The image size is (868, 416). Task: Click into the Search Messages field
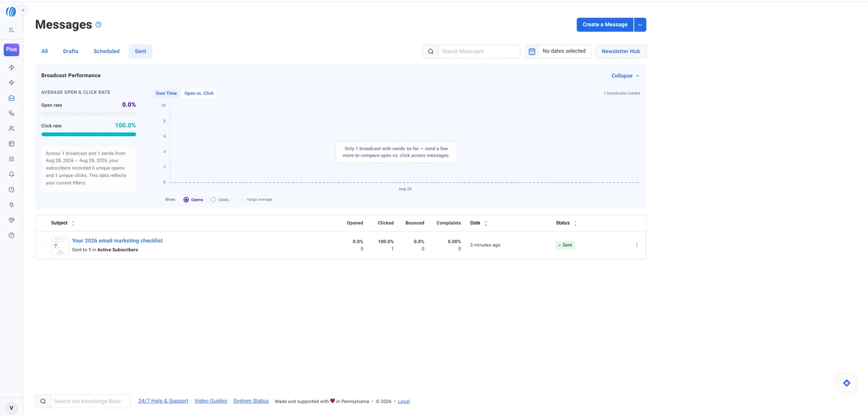click(x=479, y=52)
